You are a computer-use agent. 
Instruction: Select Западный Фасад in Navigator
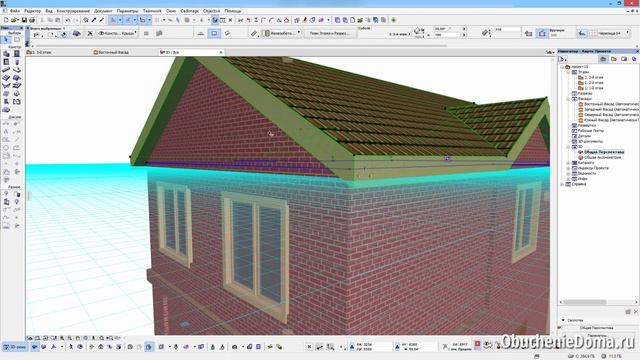[609, 109]
